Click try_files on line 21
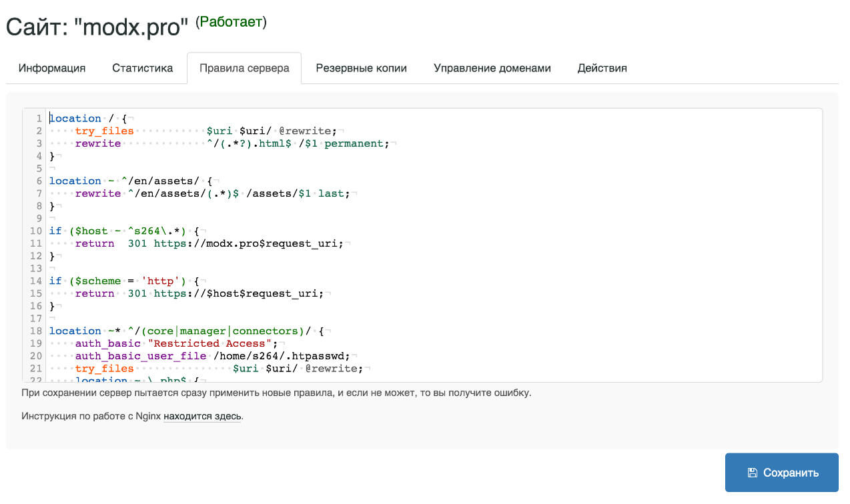 [105, 369]
